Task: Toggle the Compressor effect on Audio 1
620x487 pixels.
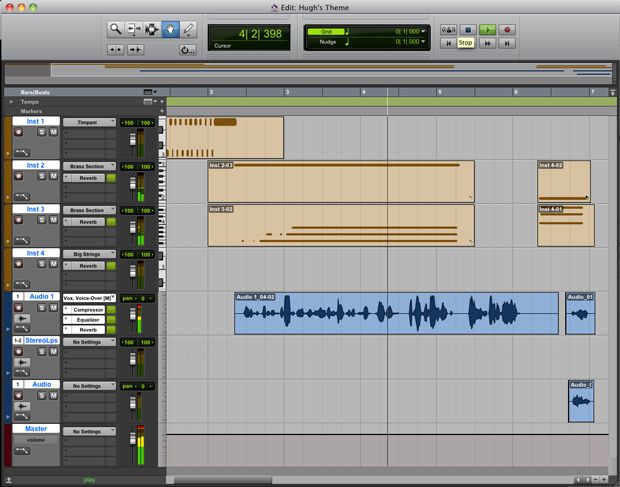Action: [x=111, y=310]
